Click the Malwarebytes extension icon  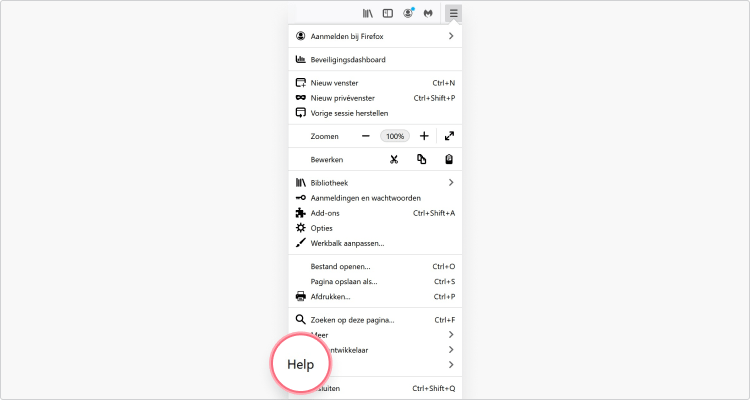(x=428, y=13)
